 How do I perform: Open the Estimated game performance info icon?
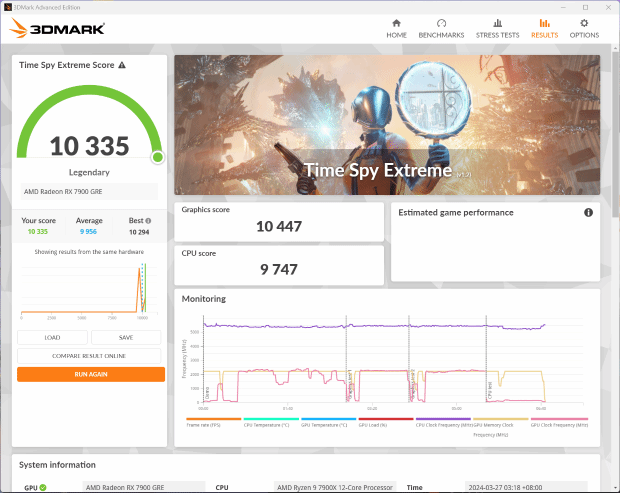click(588, 212)
